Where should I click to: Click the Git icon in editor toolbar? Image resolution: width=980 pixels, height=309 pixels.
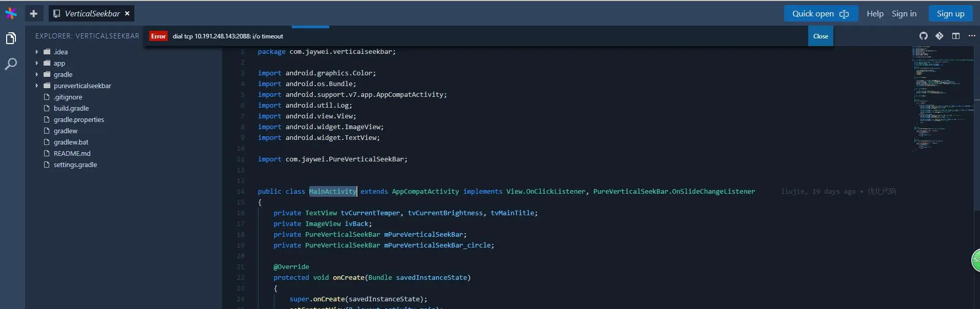coord(939,36)
